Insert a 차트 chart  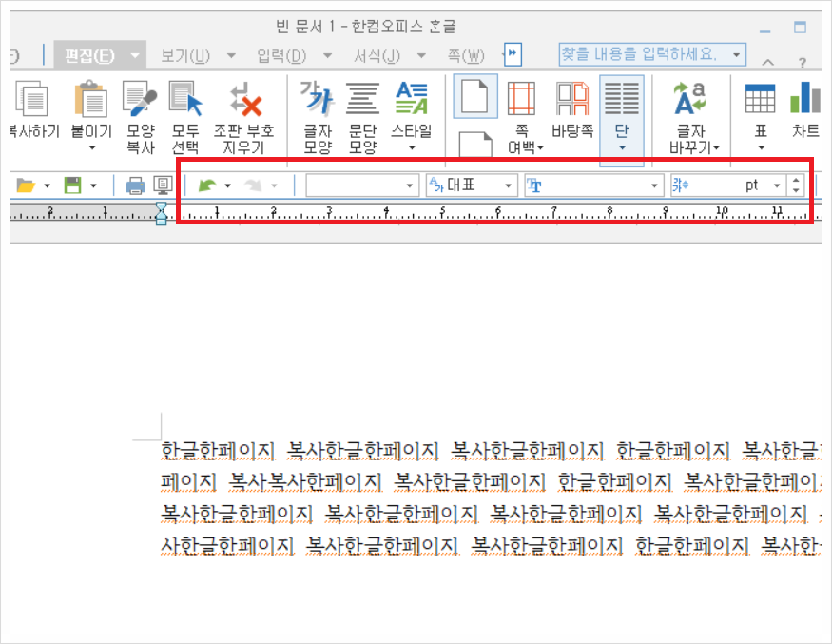click(x=805, y=98)
